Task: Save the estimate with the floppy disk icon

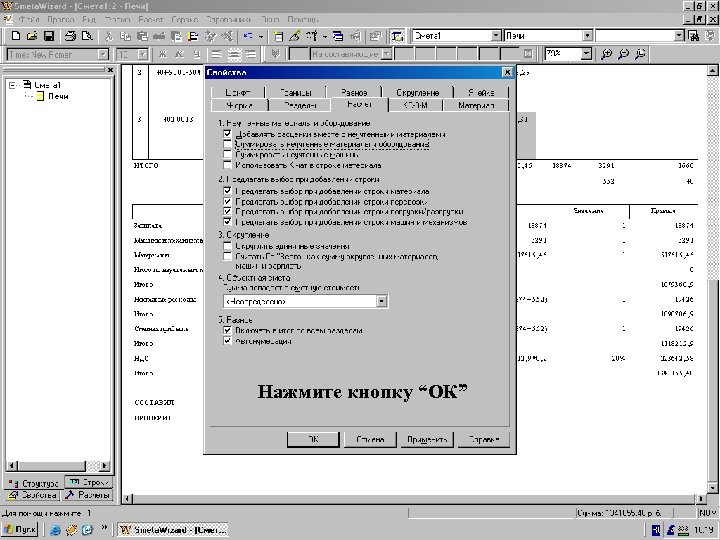Action: coord(49,36)
